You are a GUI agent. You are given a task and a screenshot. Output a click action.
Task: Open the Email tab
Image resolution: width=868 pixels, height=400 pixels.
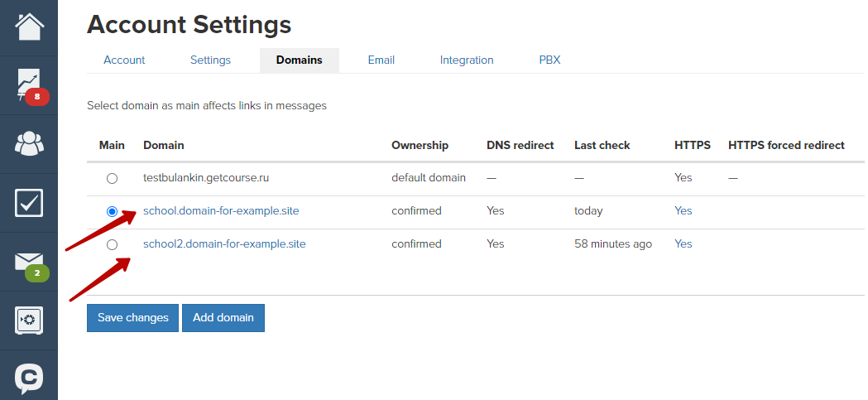[x=381, y=60]
